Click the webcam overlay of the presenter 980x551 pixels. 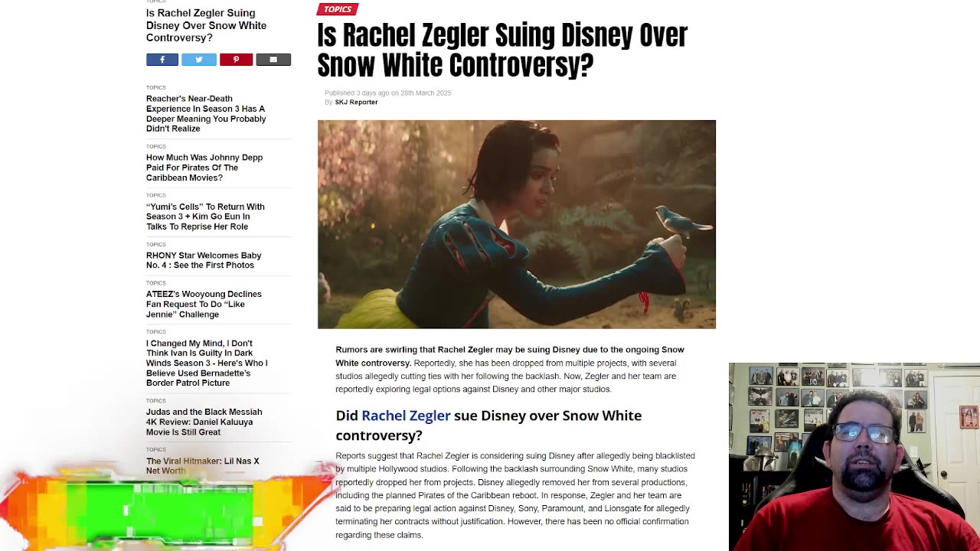854,457
